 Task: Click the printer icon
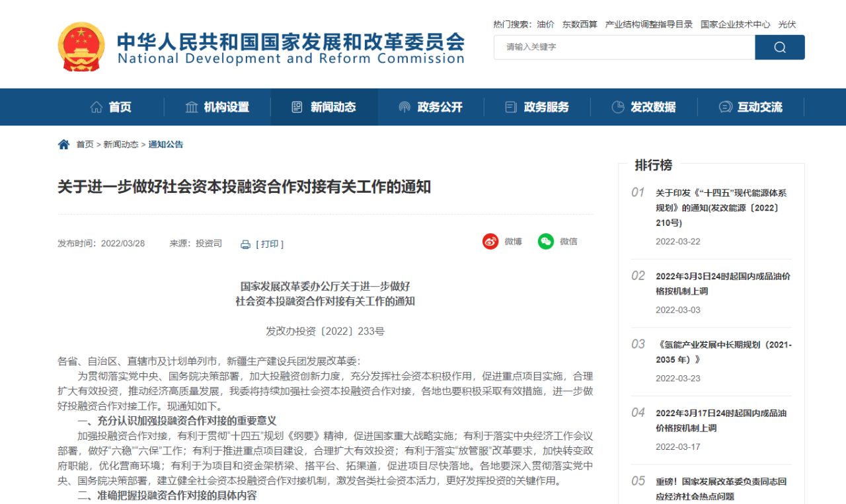[246, 244]
